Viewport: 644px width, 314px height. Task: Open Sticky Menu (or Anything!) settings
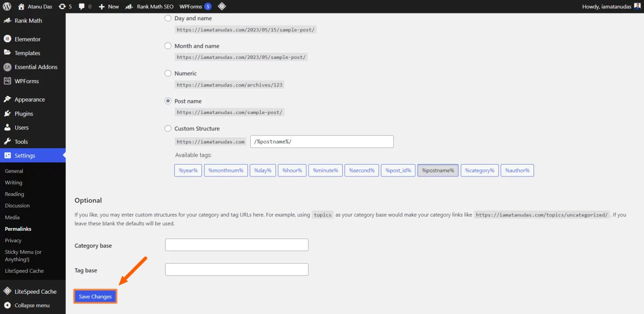click(x=23, y=256)
